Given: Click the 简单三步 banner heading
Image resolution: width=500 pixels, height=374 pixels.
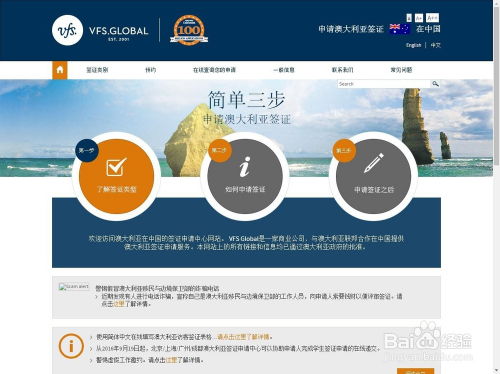Looking at the screenshot, I should tap(246, 100).
